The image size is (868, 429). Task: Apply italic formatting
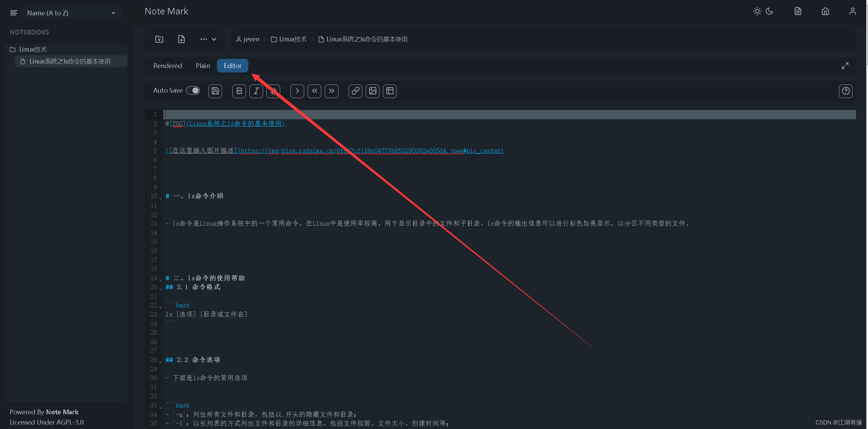click(256, 91)
